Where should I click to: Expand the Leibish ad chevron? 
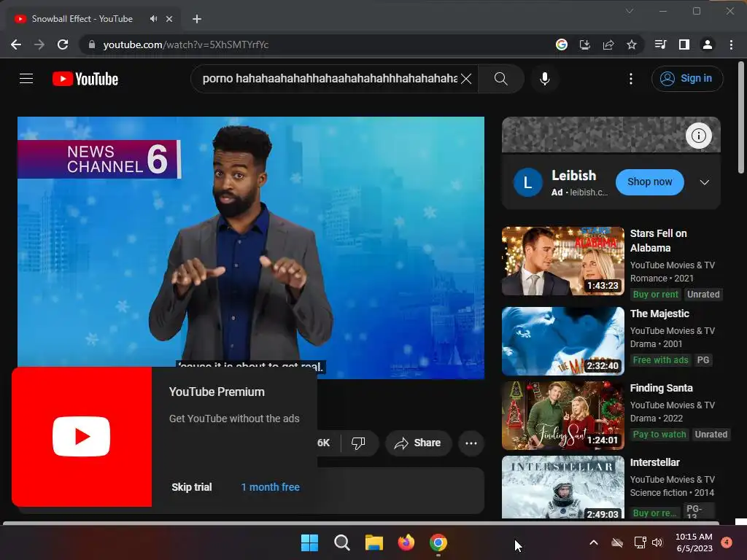(704, 182)
